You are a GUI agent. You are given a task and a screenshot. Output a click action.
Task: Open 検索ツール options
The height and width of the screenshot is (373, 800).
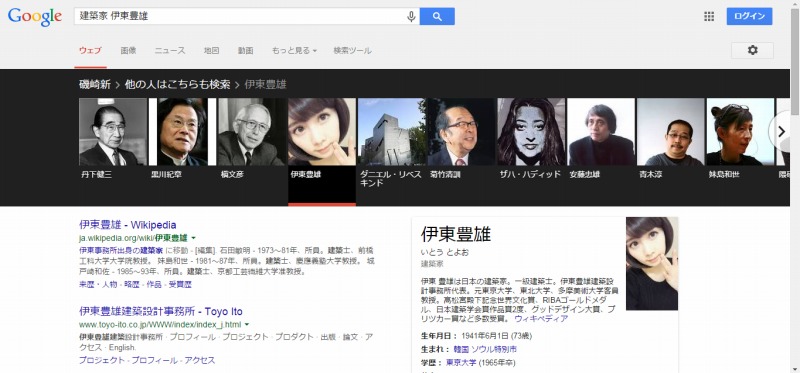[x=353, y=51]
